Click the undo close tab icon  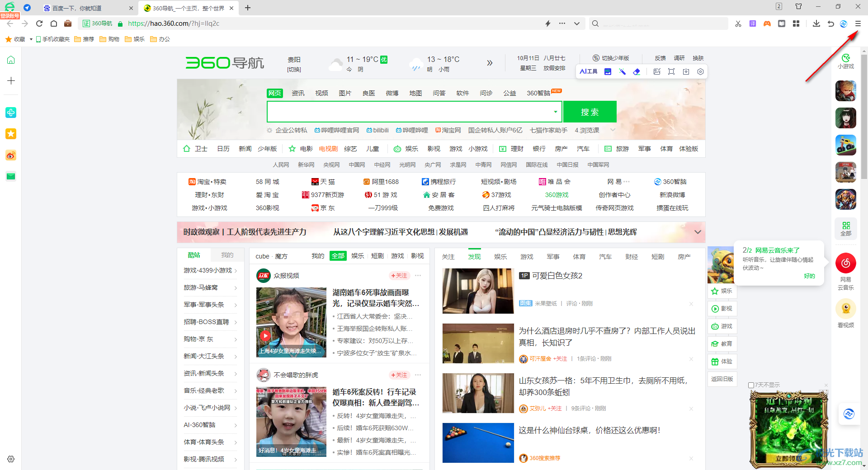click(830, 23)
